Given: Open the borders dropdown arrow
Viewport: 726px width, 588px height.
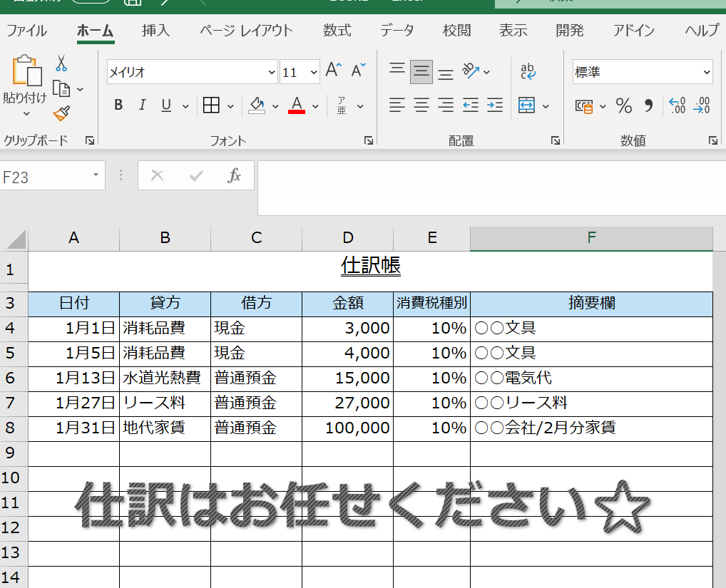Looking at the screenshot, I should coord(230,106).
